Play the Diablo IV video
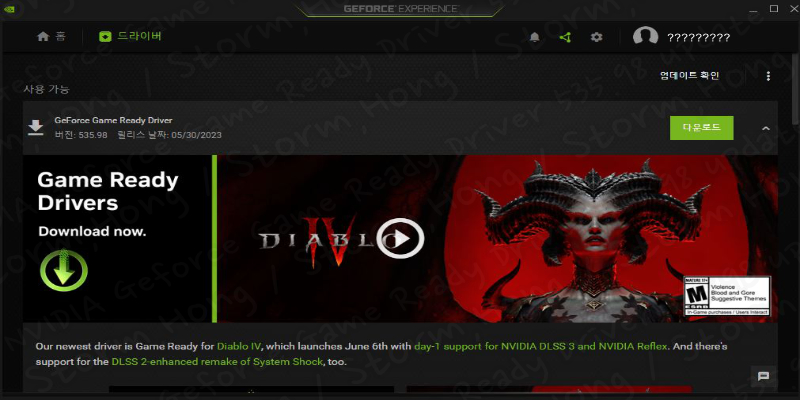800x400 pixels. coord(401,238)
